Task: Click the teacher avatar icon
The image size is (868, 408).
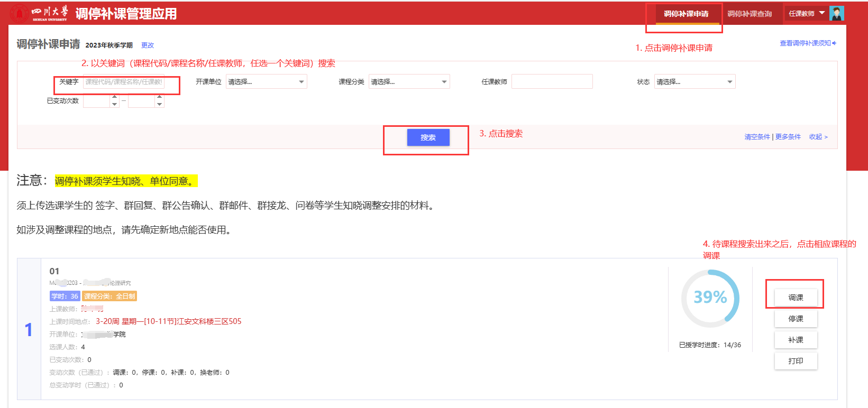Action: [x=837, y=14]
